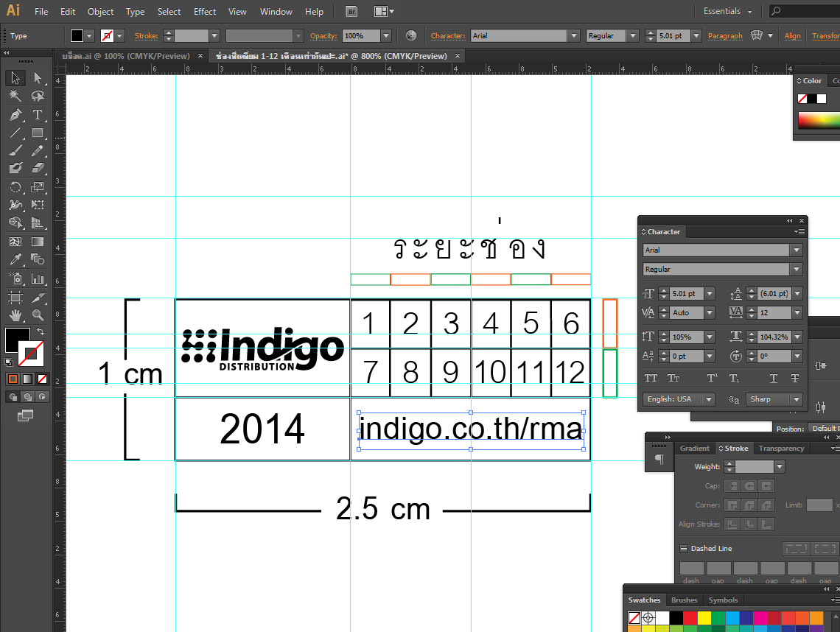This screenshot has width=840, height=632.
Task: Select the Artboard tool
Action: (15, 298)
